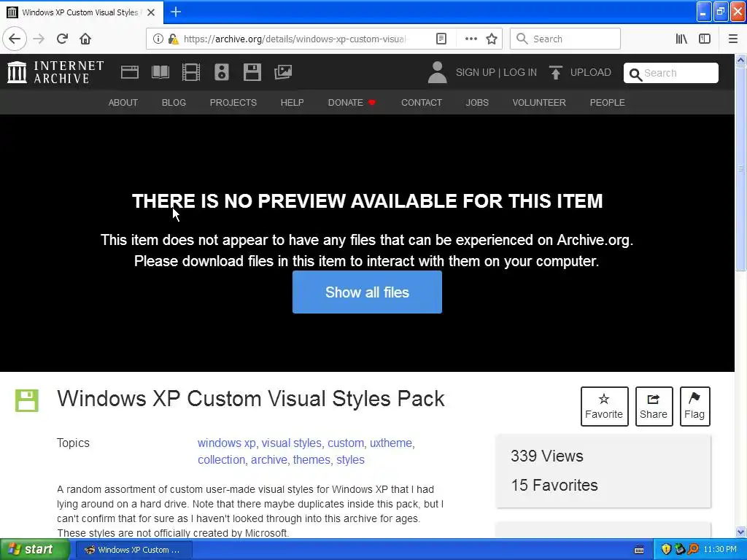Focus the Firefox search box
This screenshot has width=747, height=560.
[565, 39]
